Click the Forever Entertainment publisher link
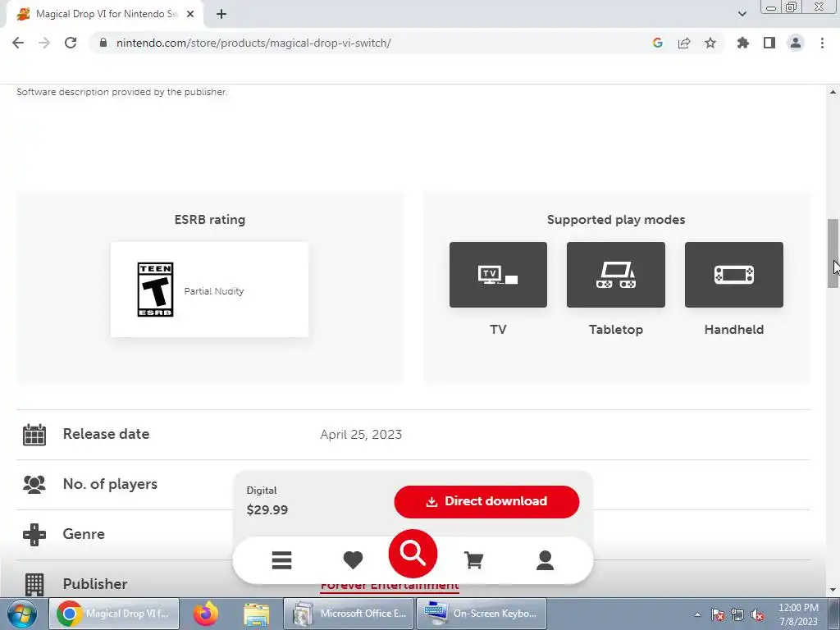 pos(390,585)
